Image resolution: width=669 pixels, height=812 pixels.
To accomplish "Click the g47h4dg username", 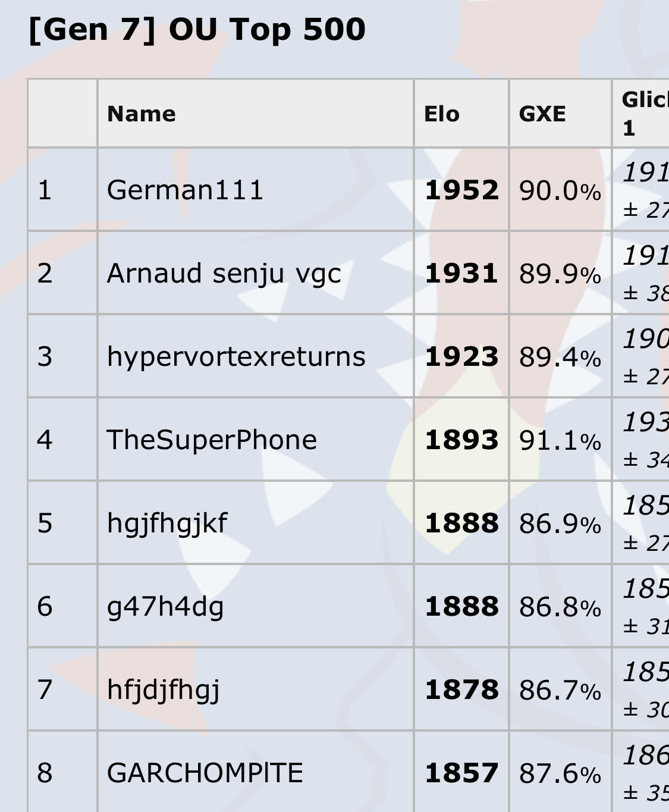I will point(165,607).
